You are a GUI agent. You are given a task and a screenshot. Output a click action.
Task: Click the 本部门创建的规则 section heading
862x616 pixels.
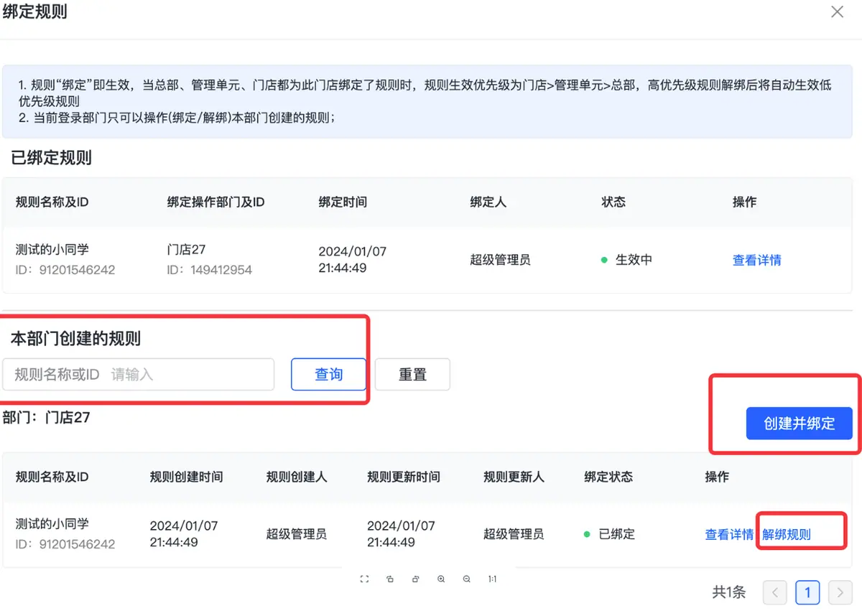(75, 338)
